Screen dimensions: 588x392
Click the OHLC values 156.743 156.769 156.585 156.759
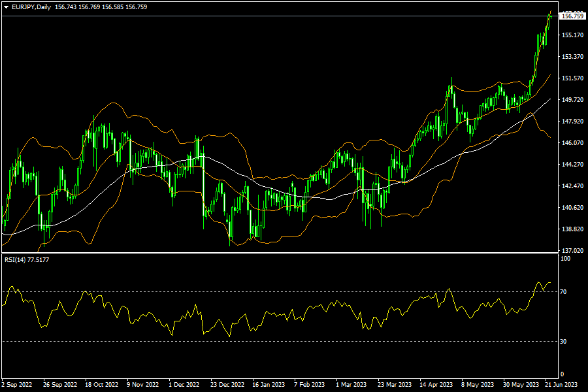pos(101,7)
